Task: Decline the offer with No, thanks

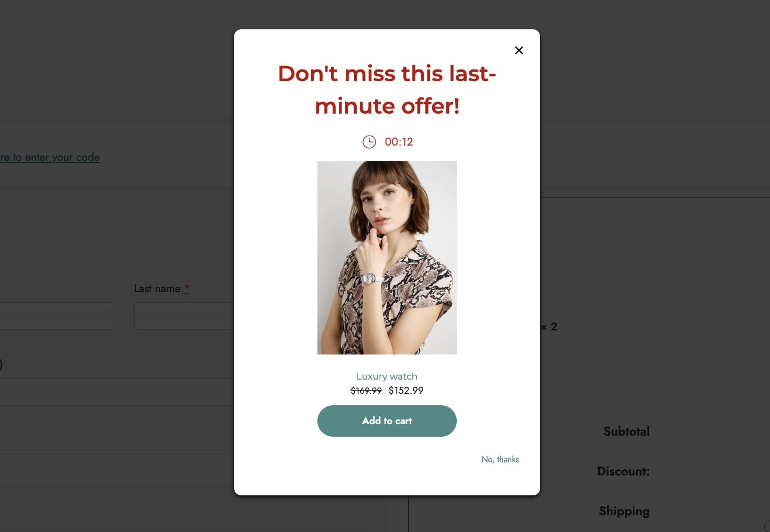Action: (500, 459)
